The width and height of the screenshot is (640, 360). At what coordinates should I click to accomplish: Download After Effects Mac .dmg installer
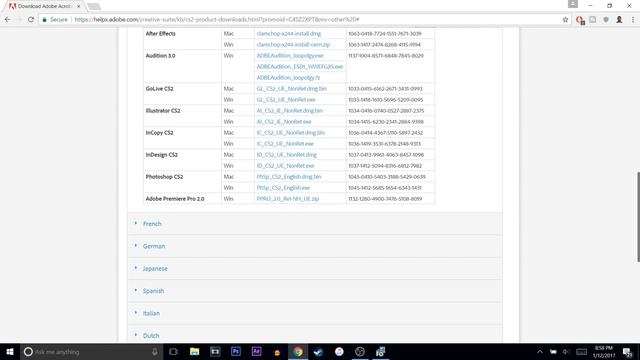tap(289, 33)
